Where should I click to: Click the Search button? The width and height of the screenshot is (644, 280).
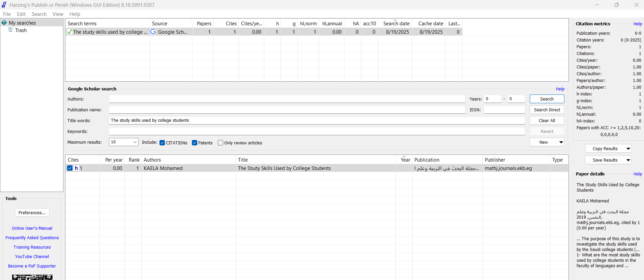[547, 99]
